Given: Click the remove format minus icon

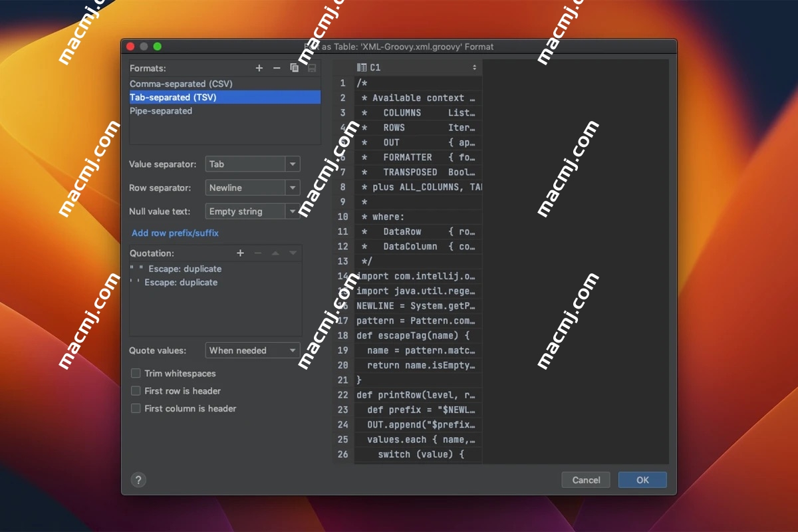Looking at the screenshot, I should coord(277,67).
